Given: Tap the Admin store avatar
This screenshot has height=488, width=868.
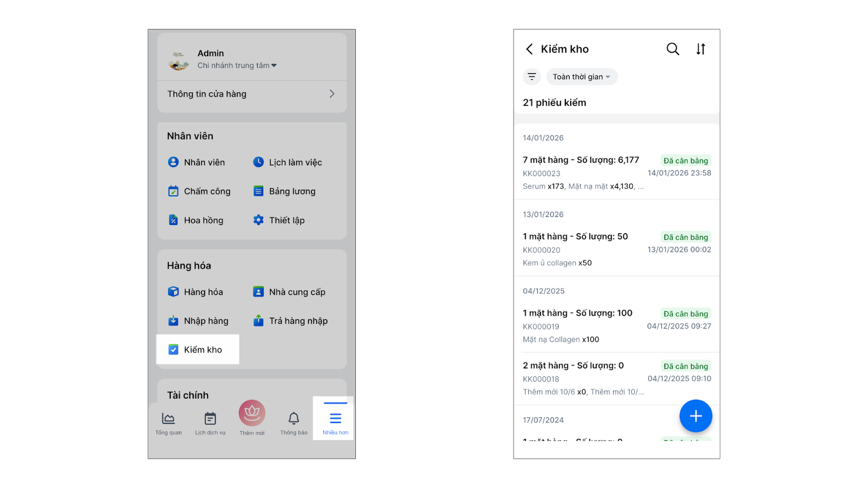Looking at the screenshot, I should pos(178,61).
